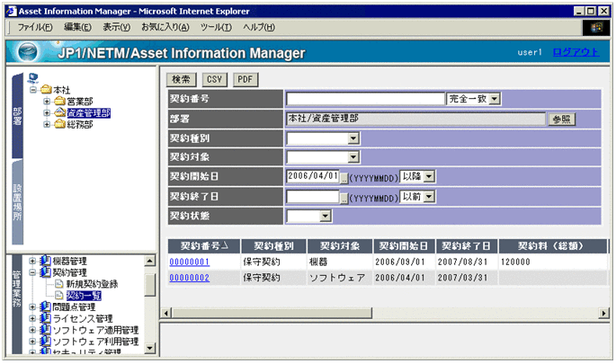The image size is (616, 364).
Task: Expand the ソフトウェア適用管理 menu node
Action: [32, 330]
